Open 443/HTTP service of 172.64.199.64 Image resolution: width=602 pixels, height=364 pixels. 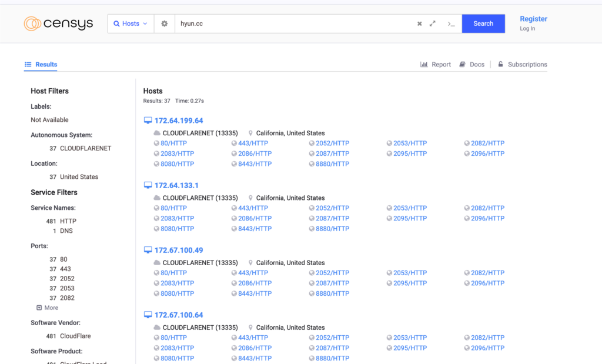[253, 143]
